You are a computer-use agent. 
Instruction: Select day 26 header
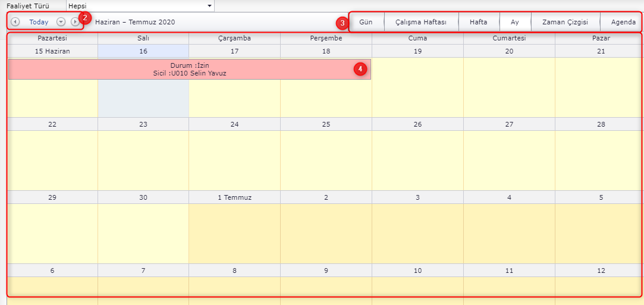click(417, 124)
